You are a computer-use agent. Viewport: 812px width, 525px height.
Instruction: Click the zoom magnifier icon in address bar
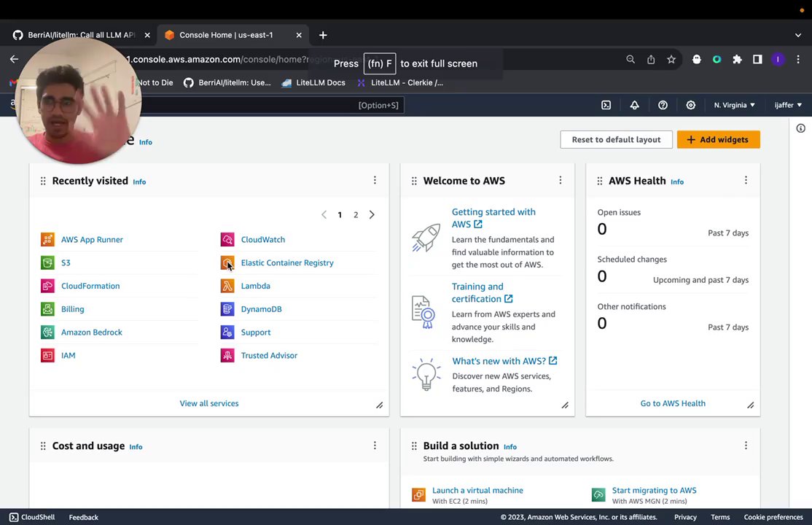[631, 60]
